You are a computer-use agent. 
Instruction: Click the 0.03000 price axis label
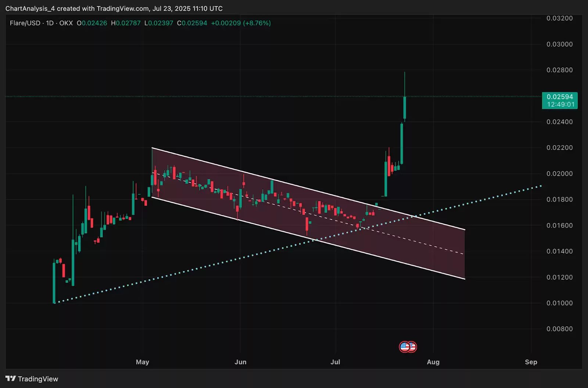[559, 44]
